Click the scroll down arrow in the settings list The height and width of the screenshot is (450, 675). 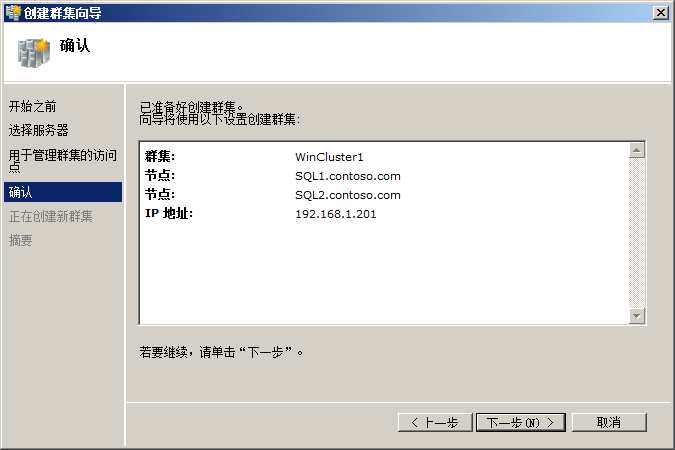click(636, 316)
